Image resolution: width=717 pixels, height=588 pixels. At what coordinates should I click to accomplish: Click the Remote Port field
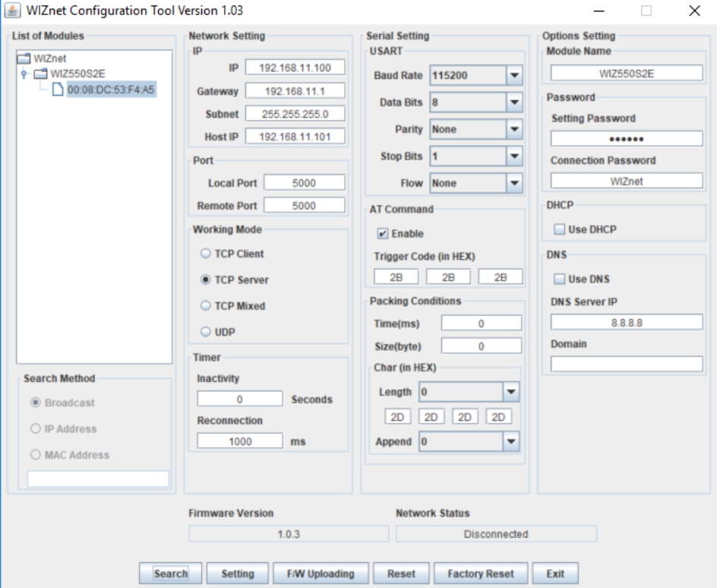point(304,206)
